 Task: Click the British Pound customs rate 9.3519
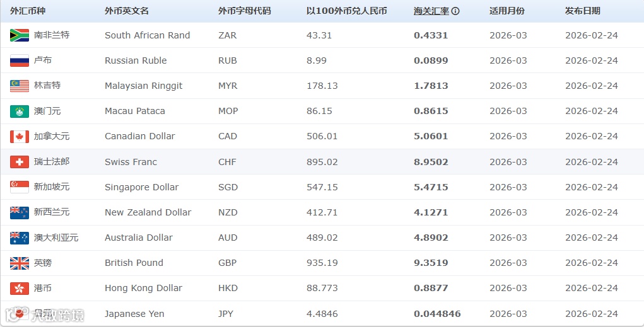point(431,263)
